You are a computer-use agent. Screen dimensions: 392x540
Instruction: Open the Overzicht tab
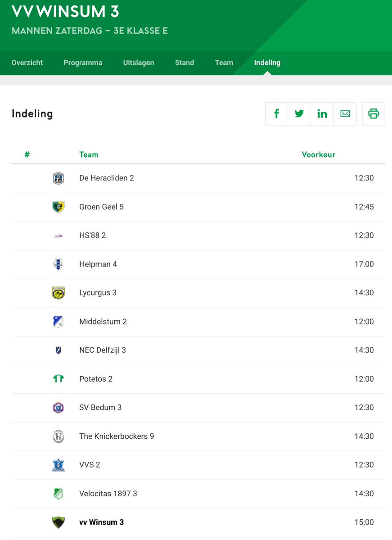coord(27,63)
